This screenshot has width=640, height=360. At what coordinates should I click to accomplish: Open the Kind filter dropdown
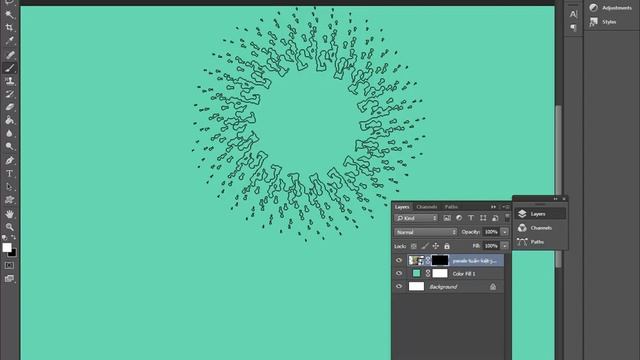pyautogui.click(x=416, y=218)
